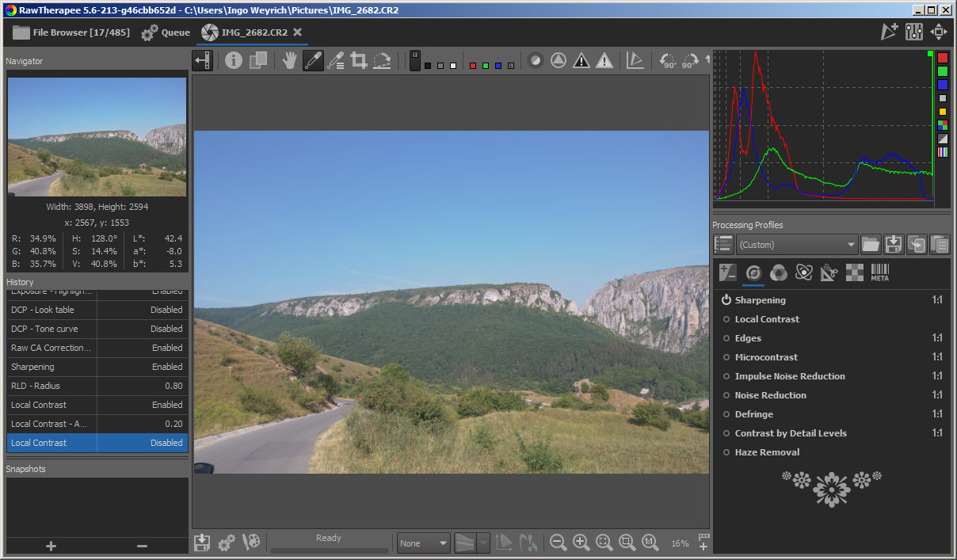Open the None background color dropdown
This screenshot has height=560, width=957.
click(423, 543)
